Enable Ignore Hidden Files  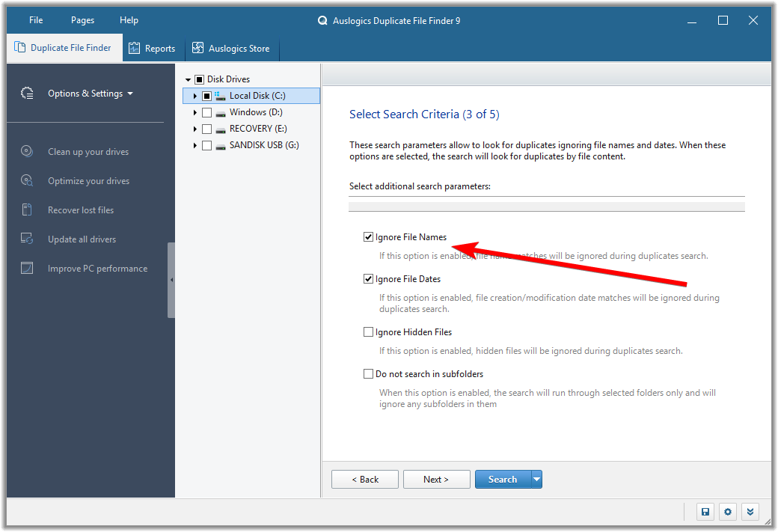click(x=368, y=331)
